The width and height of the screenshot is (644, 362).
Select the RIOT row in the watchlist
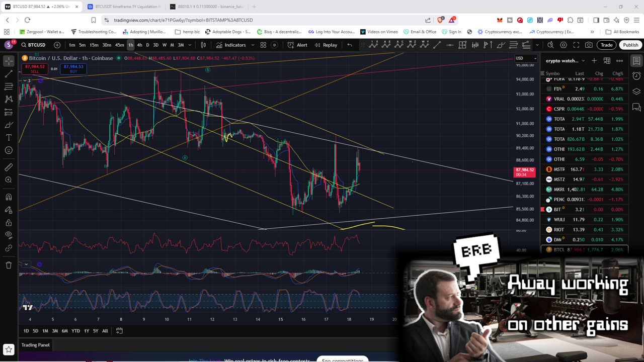point(585,230)
